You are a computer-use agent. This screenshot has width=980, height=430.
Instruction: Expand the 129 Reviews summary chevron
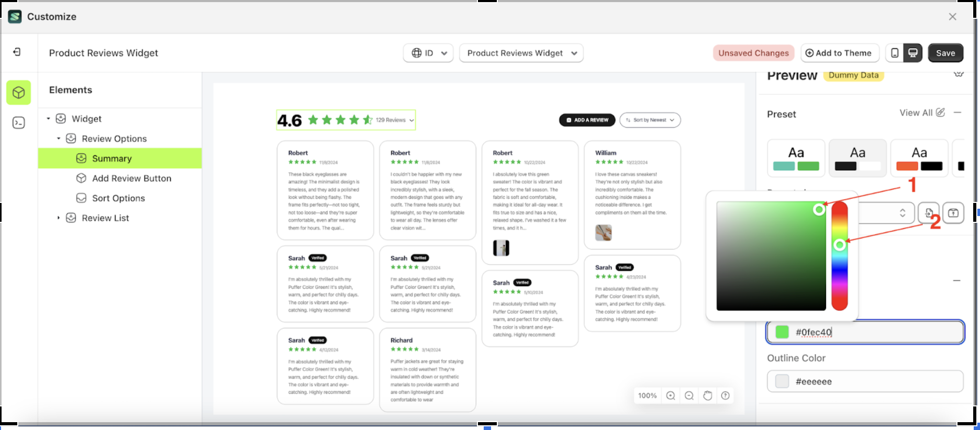tap(412, 120)
